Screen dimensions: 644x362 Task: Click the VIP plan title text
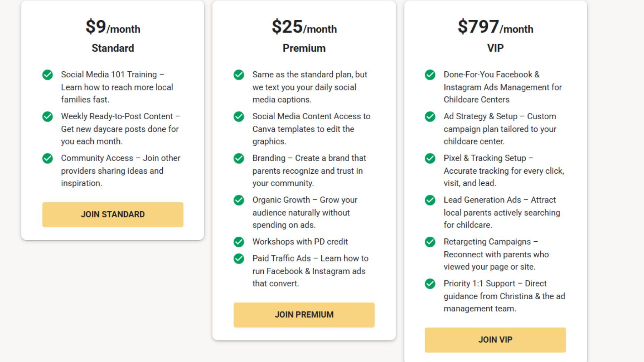click(x=495, y=48)
